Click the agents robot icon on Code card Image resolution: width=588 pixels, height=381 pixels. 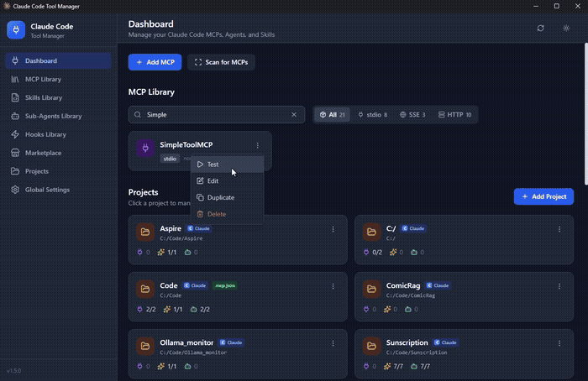click(x=193, y=310)
